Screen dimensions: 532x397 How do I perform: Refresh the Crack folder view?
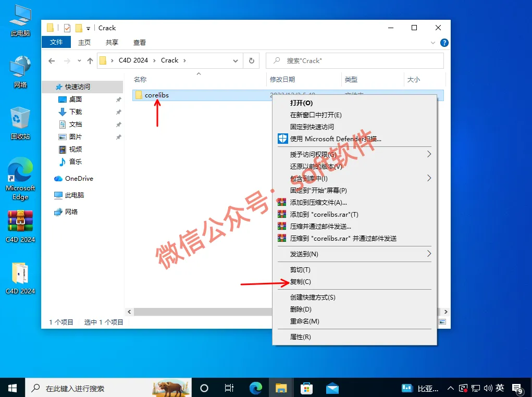252,61
